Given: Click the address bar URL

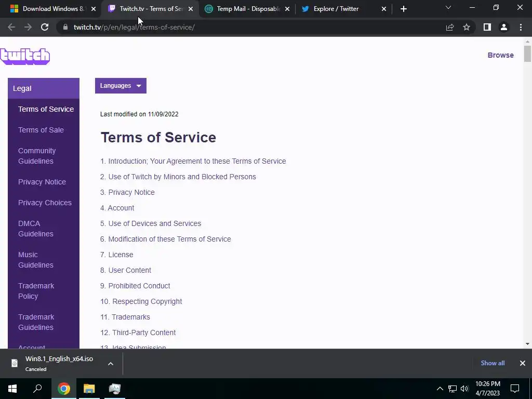Looking at the screenshot, I should pyautogui.click(x=134, y=27).
